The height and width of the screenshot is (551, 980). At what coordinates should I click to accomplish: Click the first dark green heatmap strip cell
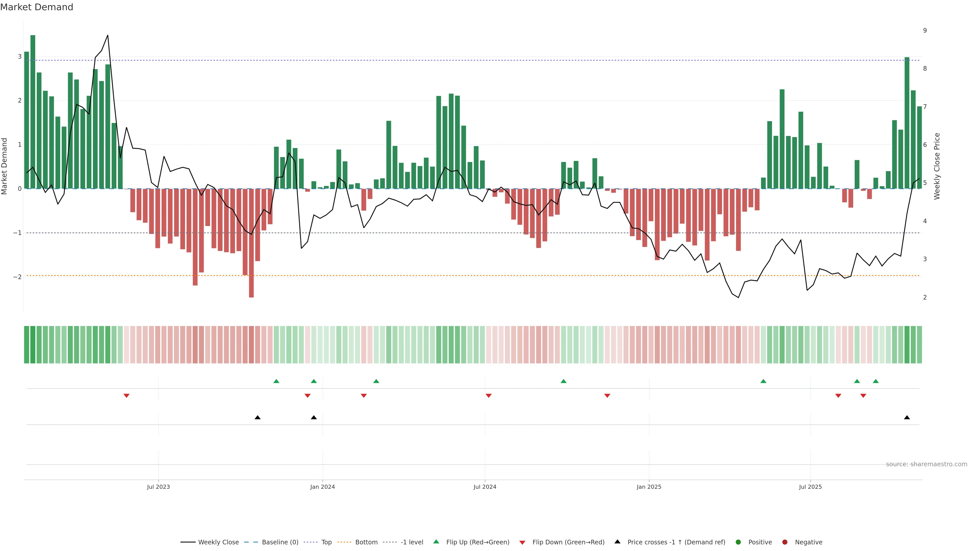click(27, 345)
